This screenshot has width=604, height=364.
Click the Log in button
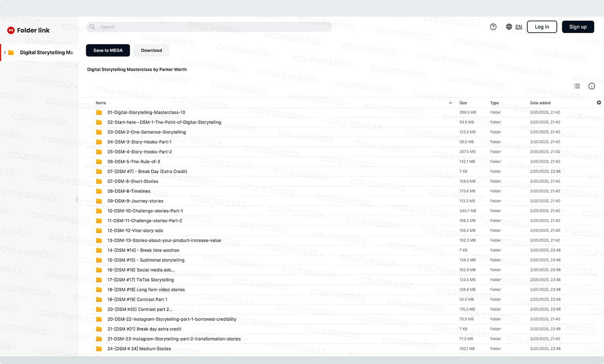coord(542,27)
